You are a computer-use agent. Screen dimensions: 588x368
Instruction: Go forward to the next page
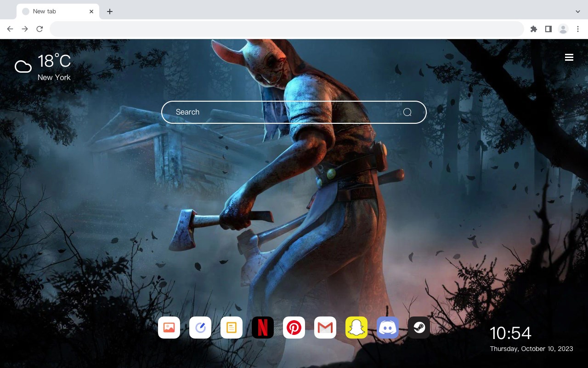(x=25, y=29)
